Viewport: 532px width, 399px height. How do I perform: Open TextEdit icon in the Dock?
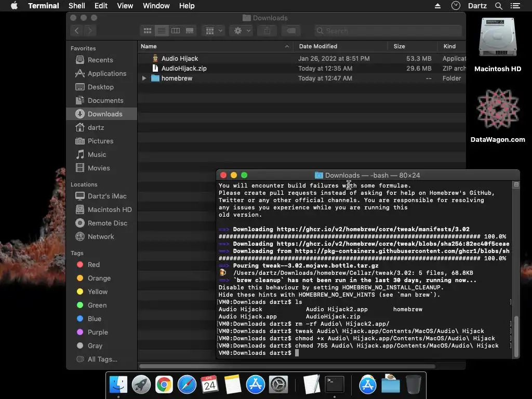312,385
